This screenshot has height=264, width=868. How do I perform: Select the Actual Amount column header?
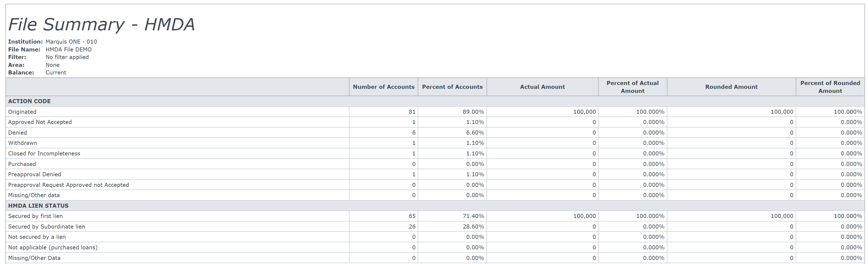coord(542,87)
